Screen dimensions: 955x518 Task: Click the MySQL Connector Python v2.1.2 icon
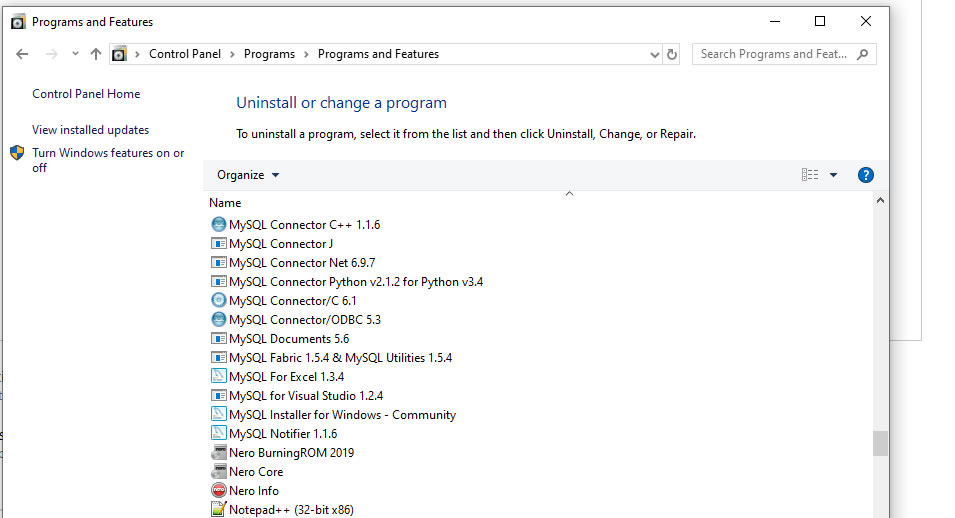[x=219, y=281]
